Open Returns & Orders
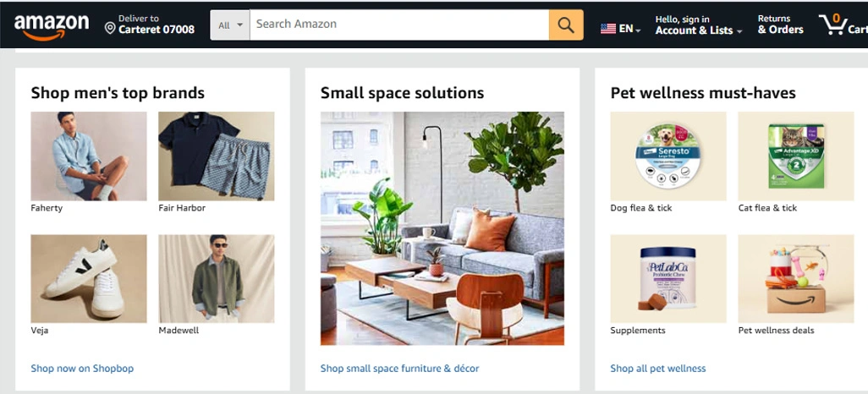The image size is (868, 394). click(x=780, y=25)
